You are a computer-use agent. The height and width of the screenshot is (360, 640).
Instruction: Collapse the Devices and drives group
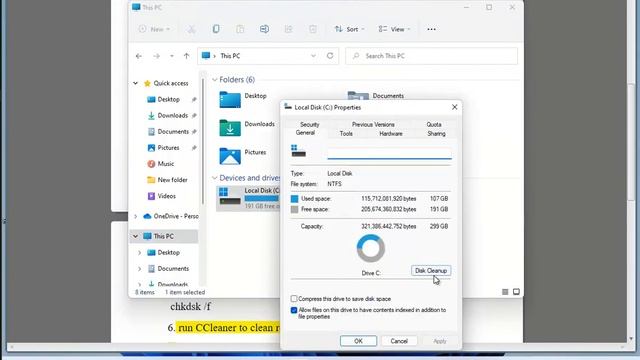click(215, 178)
